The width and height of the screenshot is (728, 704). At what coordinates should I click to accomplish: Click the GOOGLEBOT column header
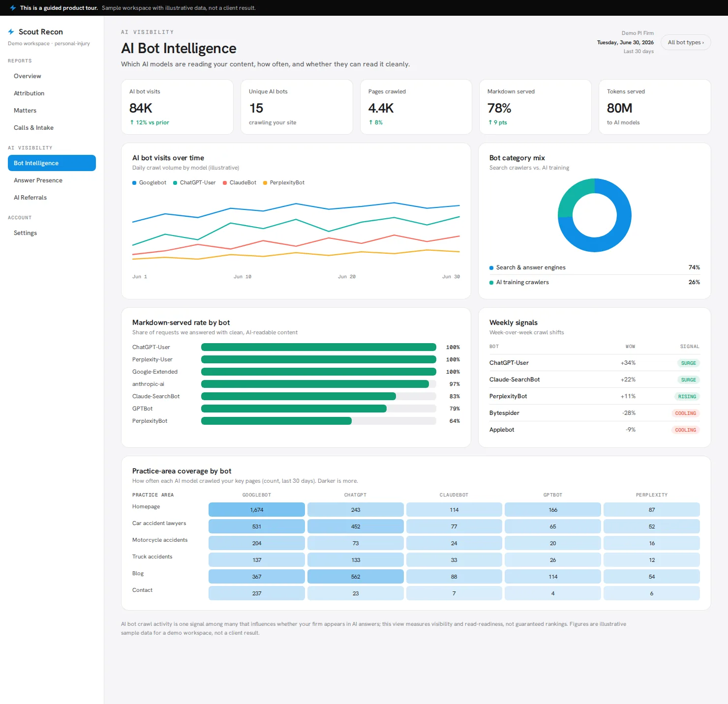[x=257, y=495]
